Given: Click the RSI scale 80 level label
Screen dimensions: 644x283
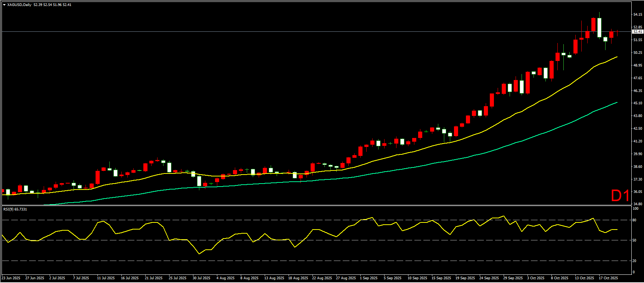Looking at the screenshot, I should coord(634,220).
